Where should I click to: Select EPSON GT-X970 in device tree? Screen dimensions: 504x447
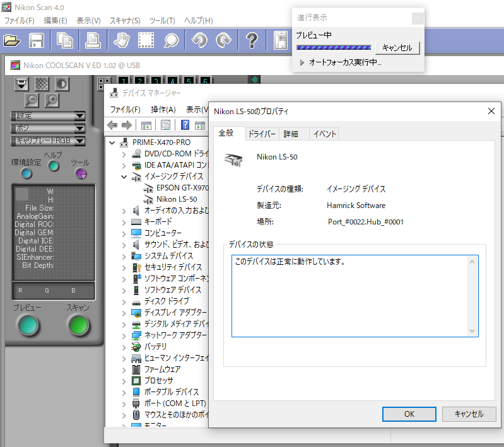pos(182,188)
